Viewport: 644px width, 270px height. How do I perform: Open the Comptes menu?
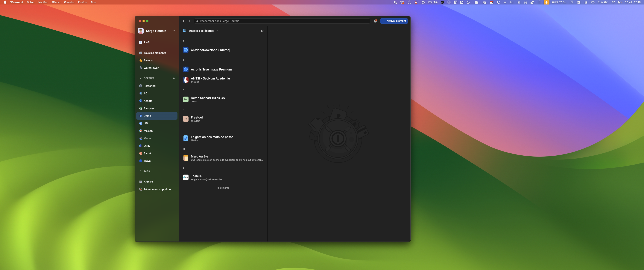pos(69,2)
